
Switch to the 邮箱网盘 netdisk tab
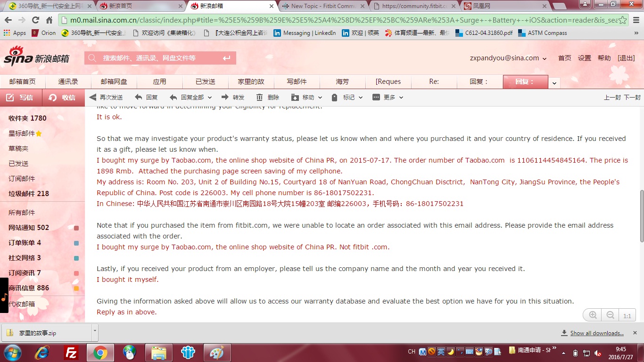(x=114, y=82)
